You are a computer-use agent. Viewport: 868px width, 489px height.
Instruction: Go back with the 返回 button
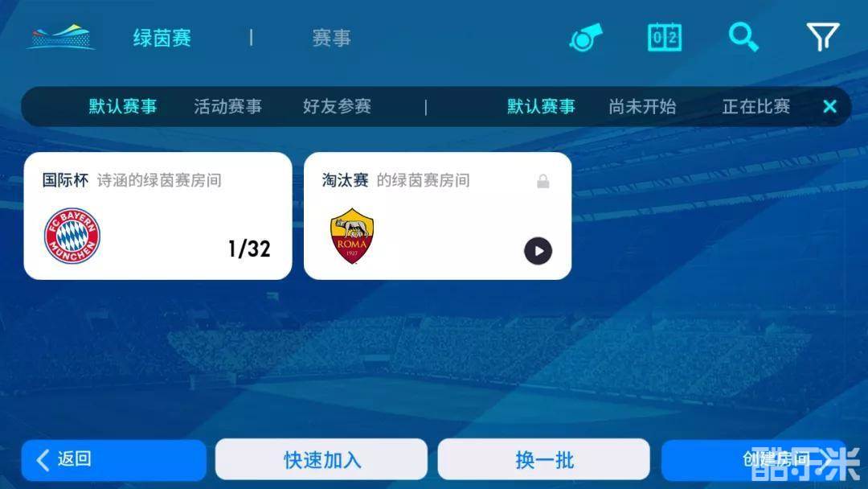click(x=114, y=460)
